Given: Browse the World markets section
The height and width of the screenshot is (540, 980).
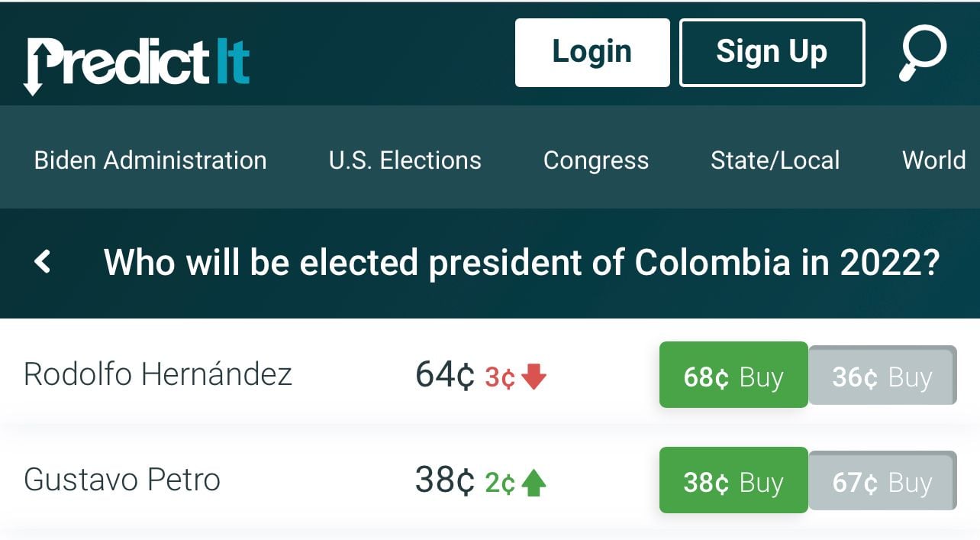Looking at the screenshot, I should [x=933, y=160].
